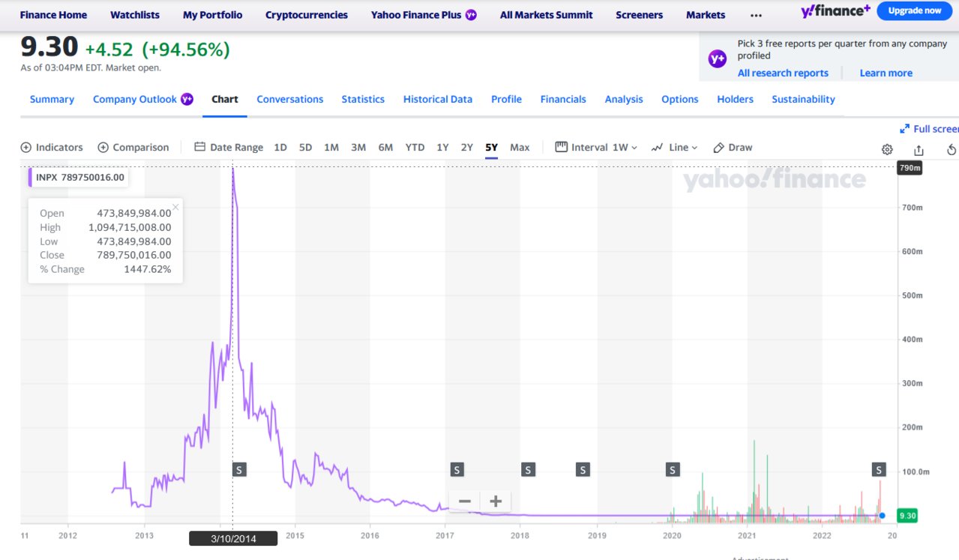Open the Conversations tab
959x560 pixels.
point(290,99)
